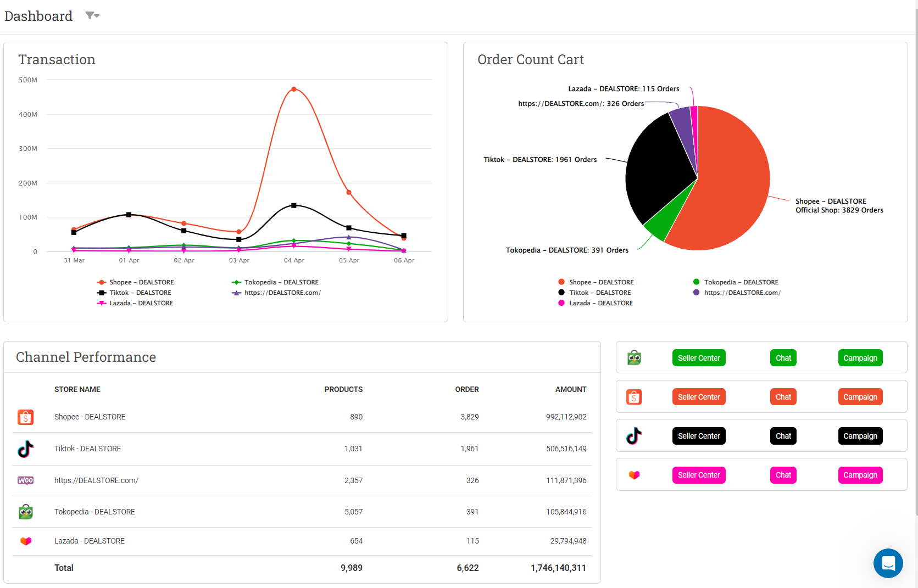Select the Tiktok - DEALSTORE store name
918x588 pixels.
[87, 449]
